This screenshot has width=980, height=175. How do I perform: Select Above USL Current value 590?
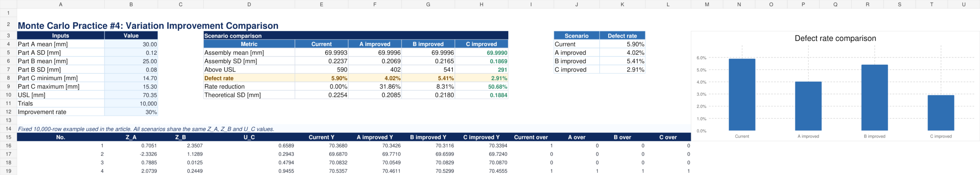click(321, 69)
